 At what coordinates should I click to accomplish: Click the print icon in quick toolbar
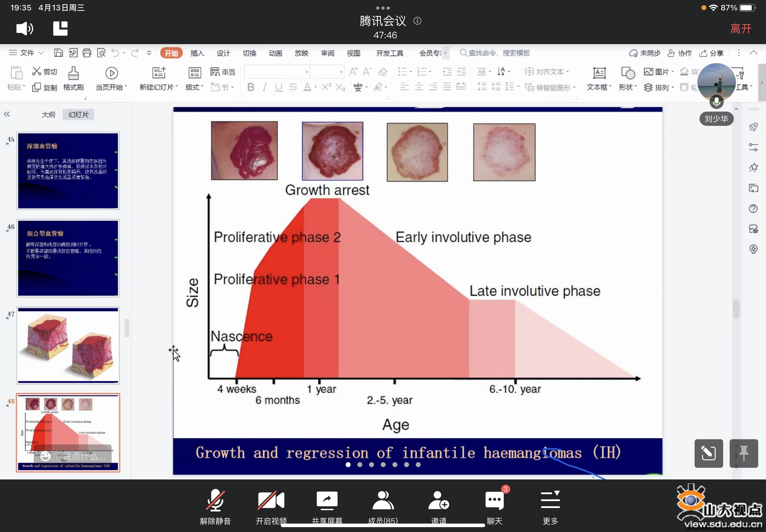(87, 53)
